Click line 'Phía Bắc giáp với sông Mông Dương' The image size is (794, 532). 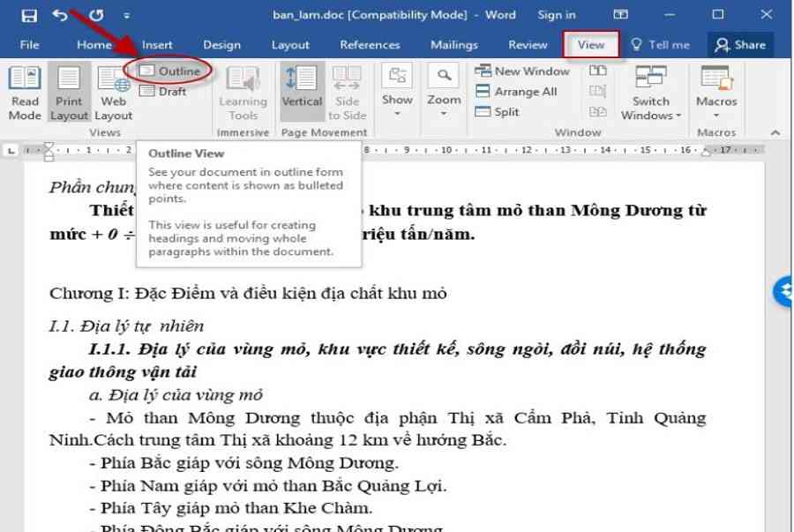pos(244,462)
